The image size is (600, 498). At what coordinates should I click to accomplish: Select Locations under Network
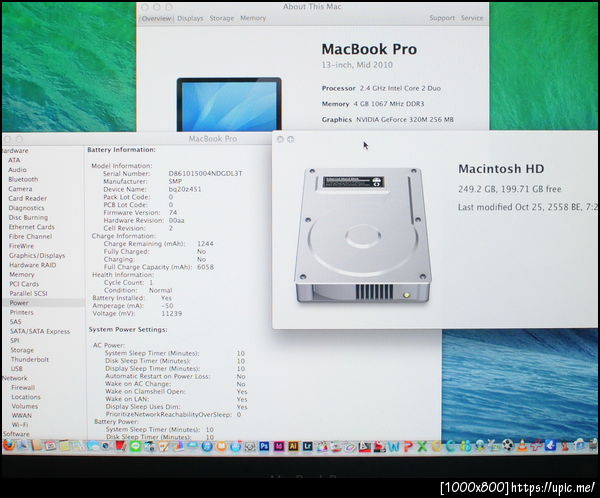point(26,397)
